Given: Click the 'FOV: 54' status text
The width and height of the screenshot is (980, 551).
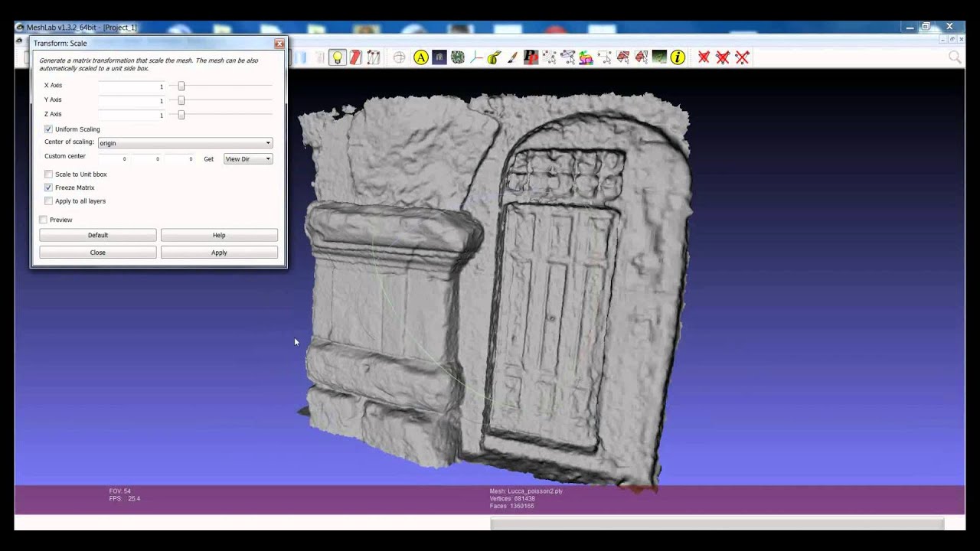Looking at the screenshot, I should tap(120, 491).
